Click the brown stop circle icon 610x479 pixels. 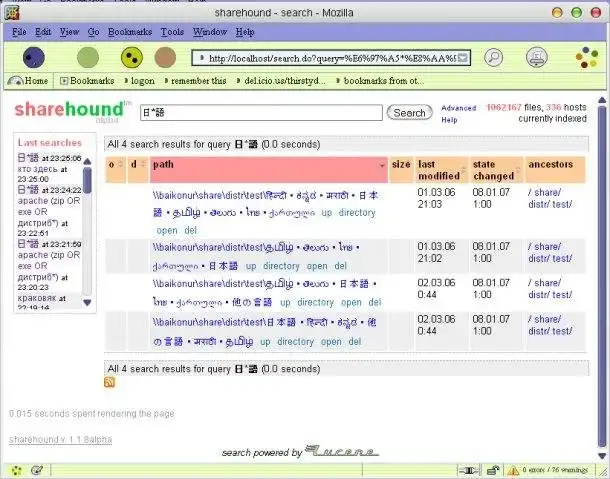[x=165, y=58]
